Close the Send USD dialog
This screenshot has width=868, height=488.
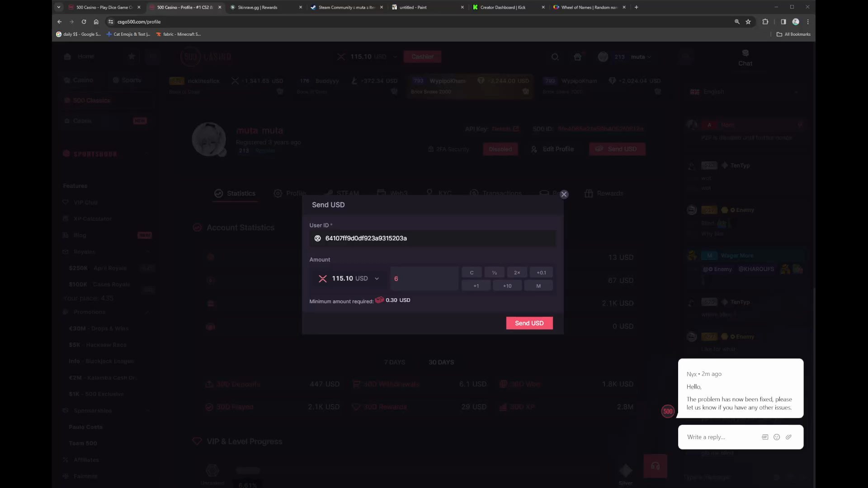point(564,194)
